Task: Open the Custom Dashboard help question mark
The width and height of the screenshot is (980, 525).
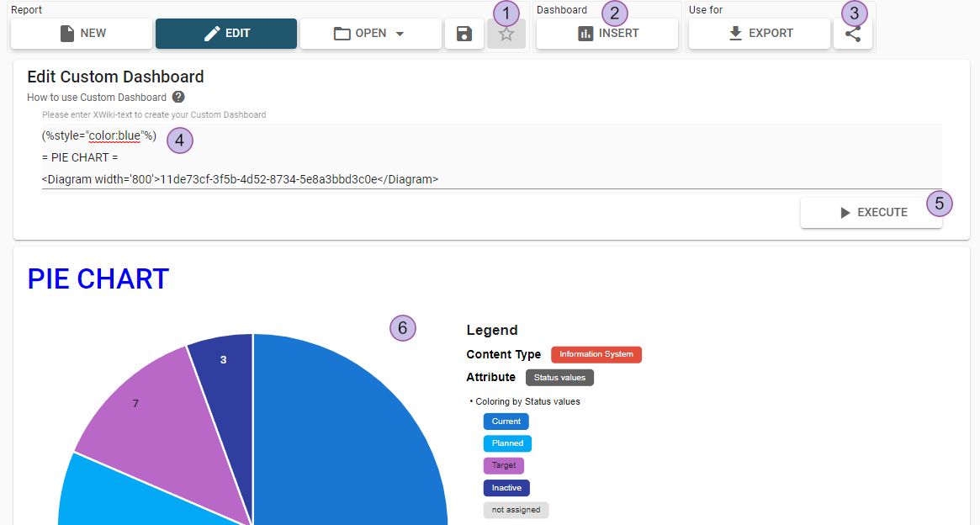Action: [178, 97]
